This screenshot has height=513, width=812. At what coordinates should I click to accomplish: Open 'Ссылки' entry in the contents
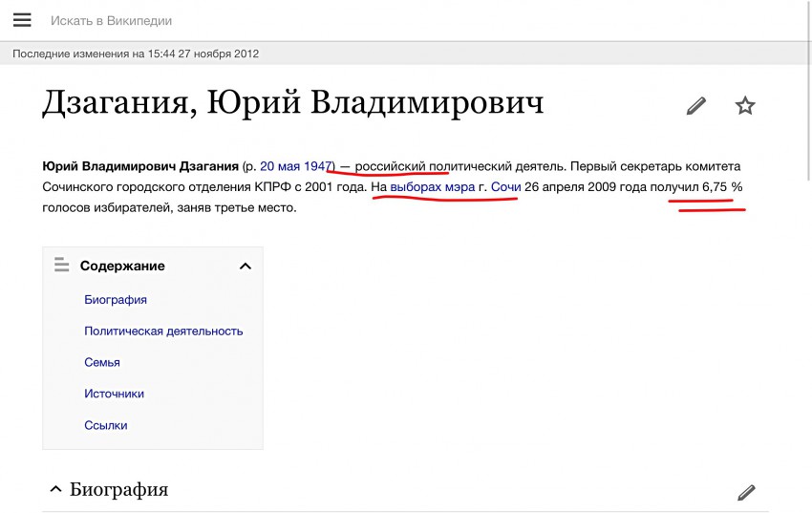(x=105, y=425)
